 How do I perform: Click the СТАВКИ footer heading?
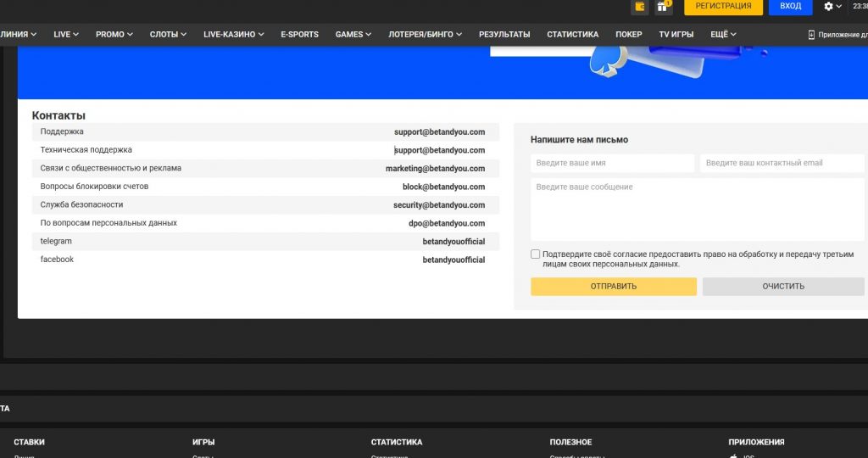29,442
